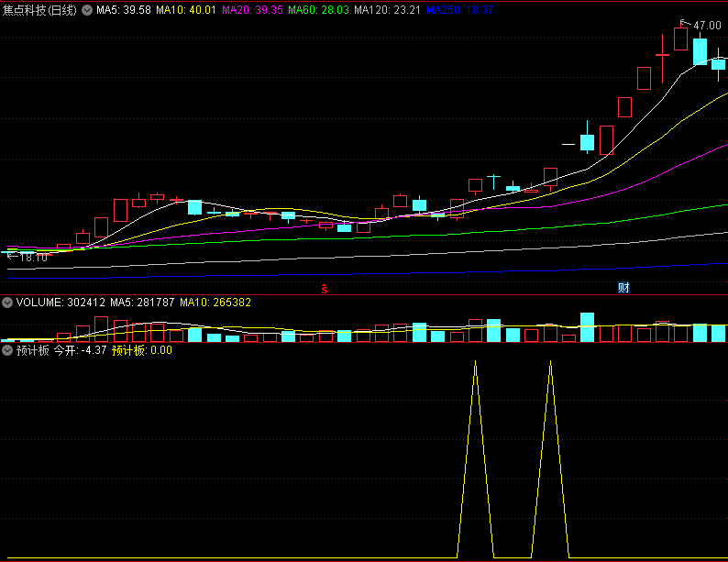Click the MA5: 39.58 label
The height and width of the screenshot is (562, 728).
[x=124, y=10]
